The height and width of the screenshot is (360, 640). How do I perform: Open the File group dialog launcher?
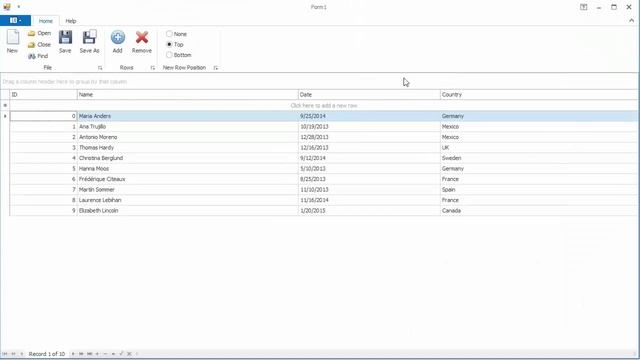100,68
